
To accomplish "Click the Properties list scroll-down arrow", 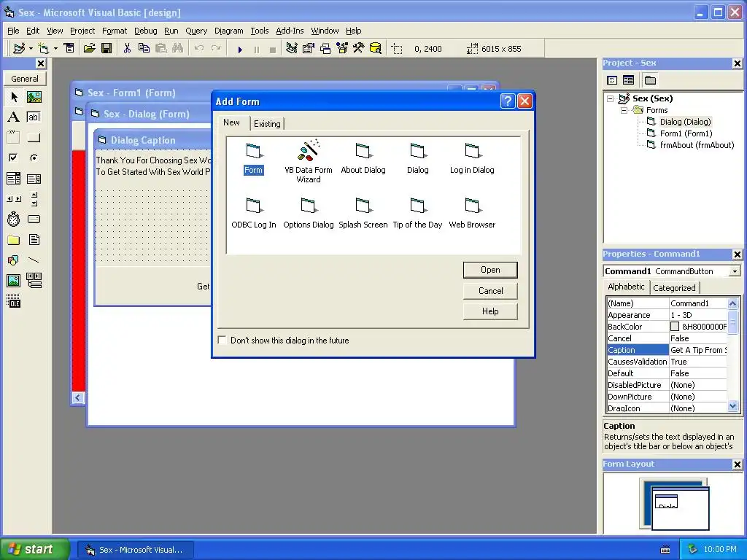I will click(732, 406).
